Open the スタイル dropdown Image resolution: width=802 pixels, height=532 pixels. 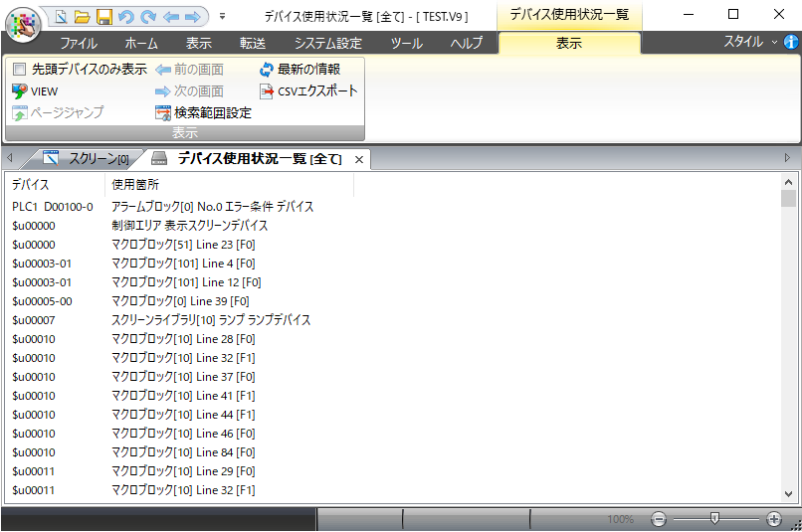pyautogui.click(x=750, y=43)
